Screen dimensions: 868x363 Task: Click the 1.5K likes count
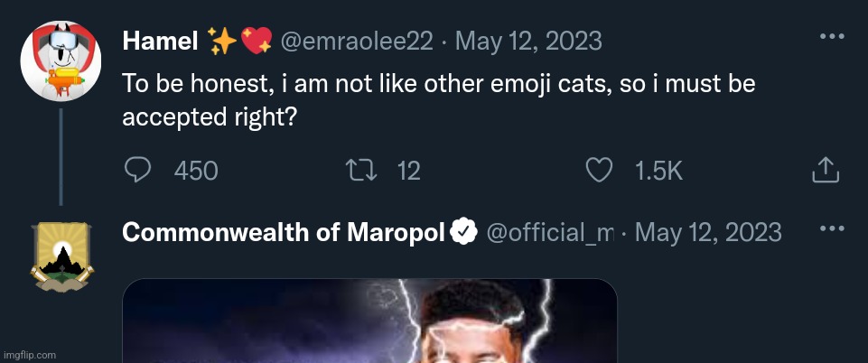[658, 171]
